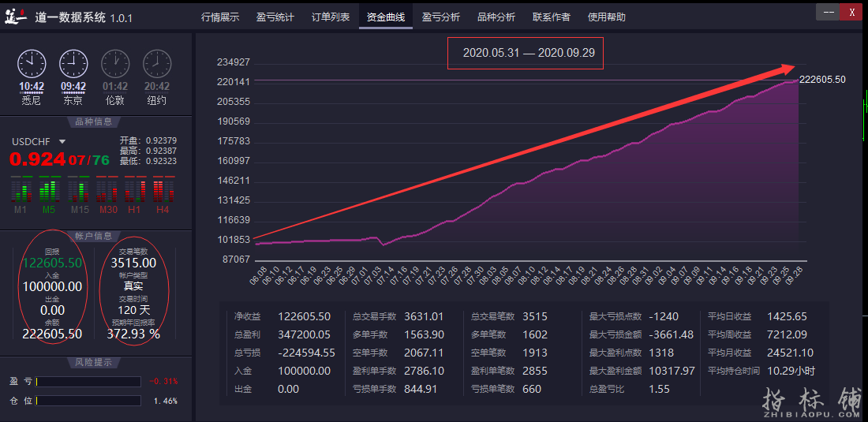Image resolution: width=868 pixels, height=422 pixels.
Task: Click the 联系作者 link
Action: point(552,17)
